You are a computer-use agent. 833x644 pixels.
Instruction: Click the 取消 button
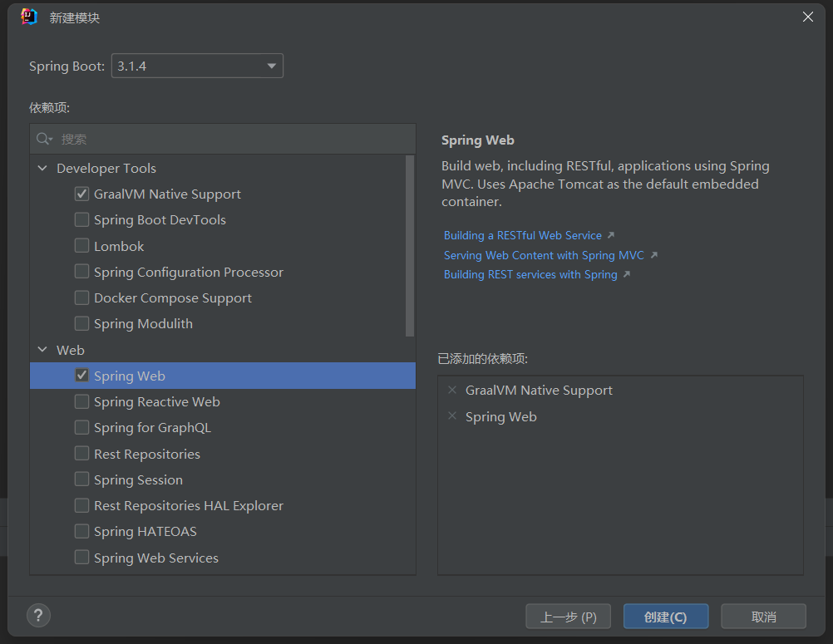click(762, 616)
